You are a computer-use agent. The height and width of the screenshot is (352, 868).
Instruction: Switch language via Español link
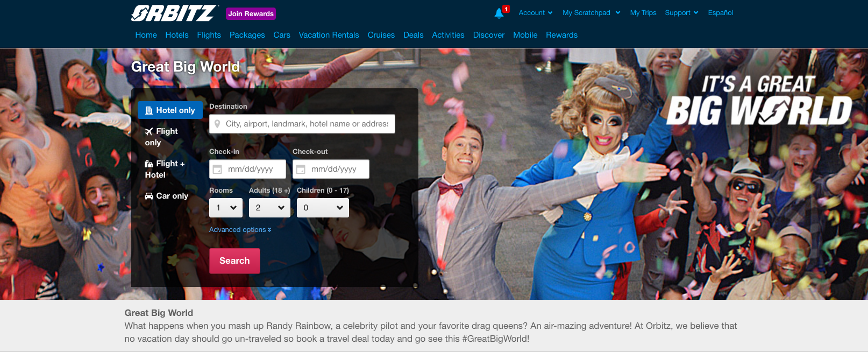pos(720,13)
